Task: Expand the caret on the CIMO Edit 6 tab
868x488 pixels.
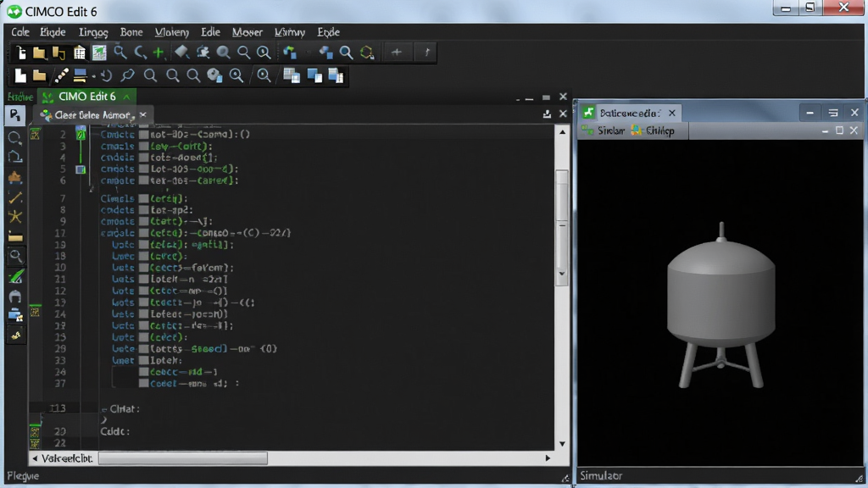Action: click(127, 97)
